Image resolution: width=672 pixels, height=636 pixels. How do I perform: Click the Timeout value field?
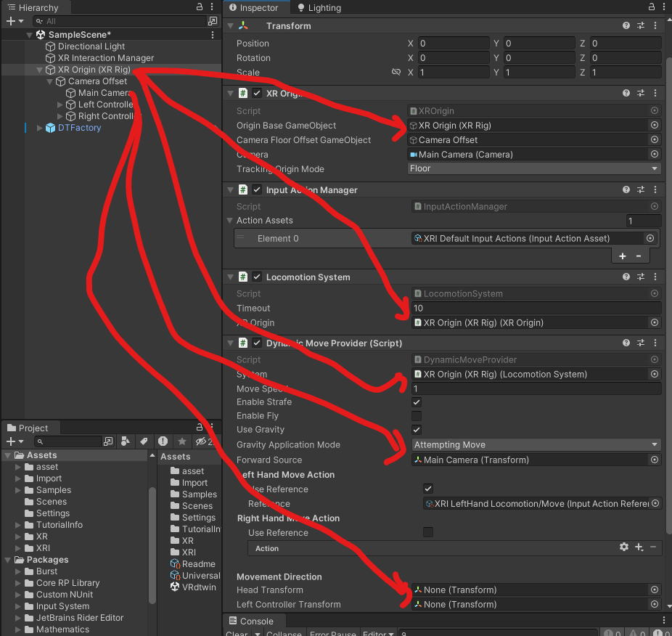click(x=536, y=308)
